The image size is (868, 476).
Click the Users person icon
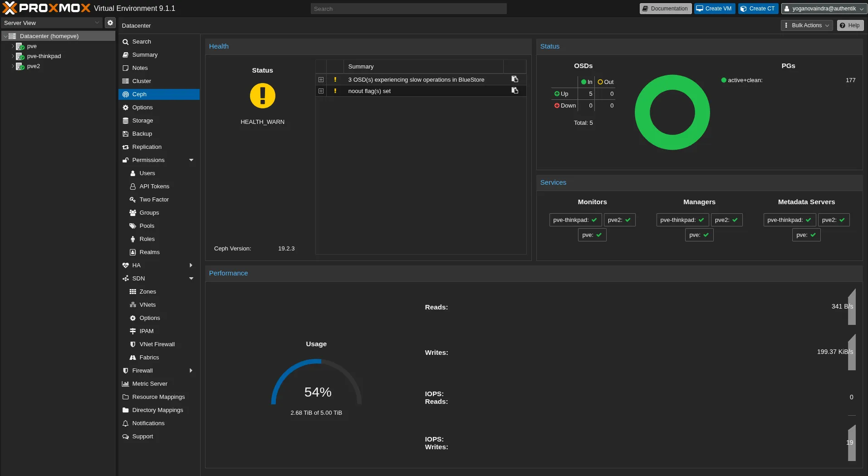pyautogui.click(x=133, y=173)
